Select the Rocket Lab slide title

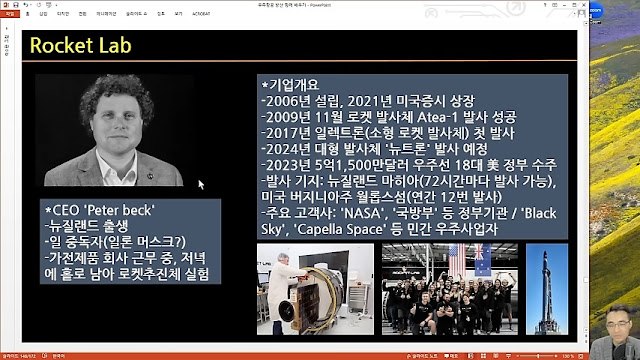coord(81,45)
